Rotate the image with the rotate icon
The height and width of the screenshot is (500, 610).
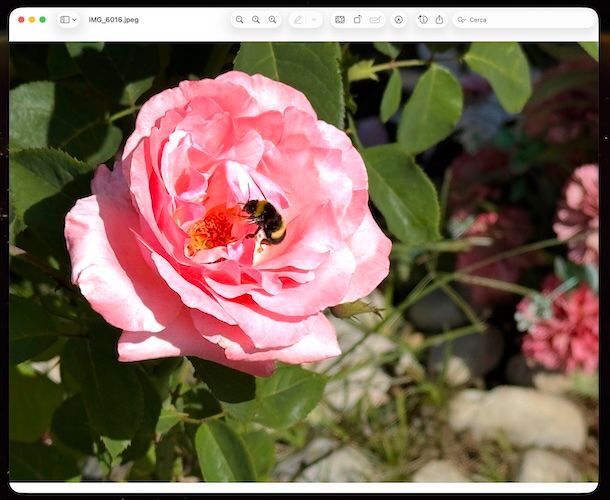358,19
